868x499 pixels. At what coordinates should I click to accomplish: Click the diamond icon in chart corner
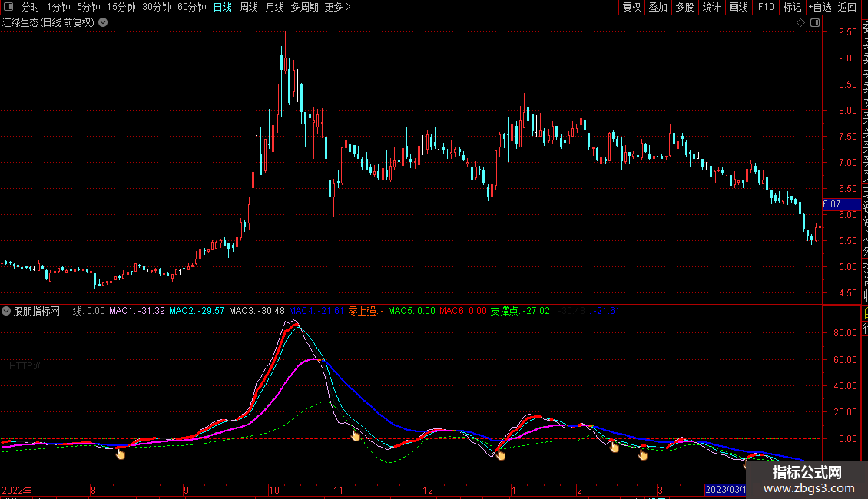click(800, 23)
